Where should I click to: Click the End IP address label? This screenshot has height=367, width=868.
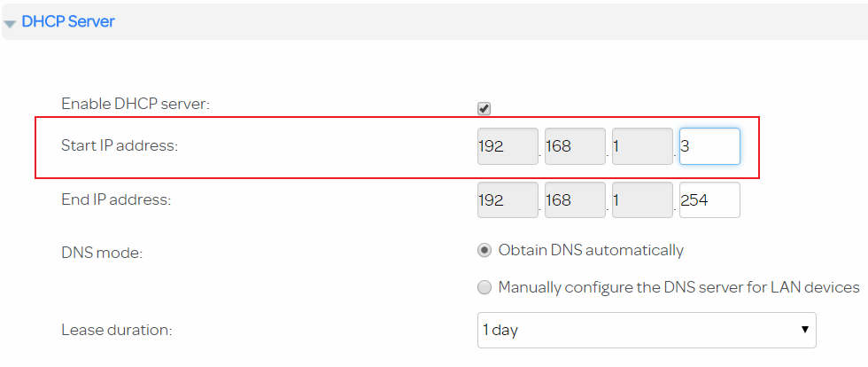pos(116,199)
